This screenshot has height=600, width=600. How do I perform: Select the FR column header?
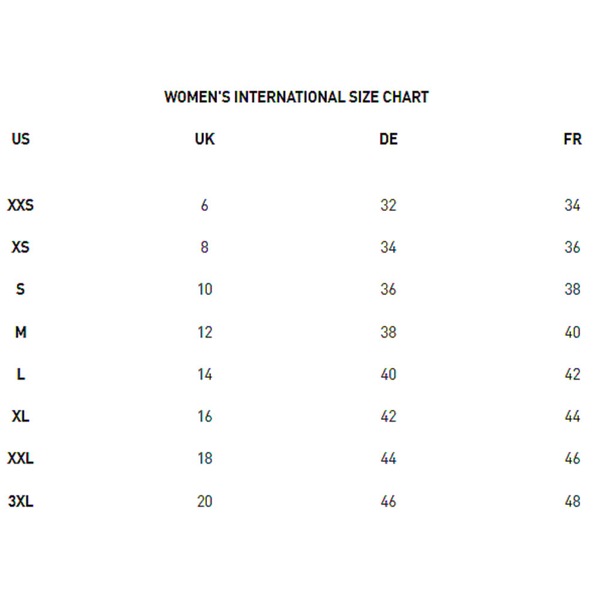pyautogui.click(x=572, y=139)
